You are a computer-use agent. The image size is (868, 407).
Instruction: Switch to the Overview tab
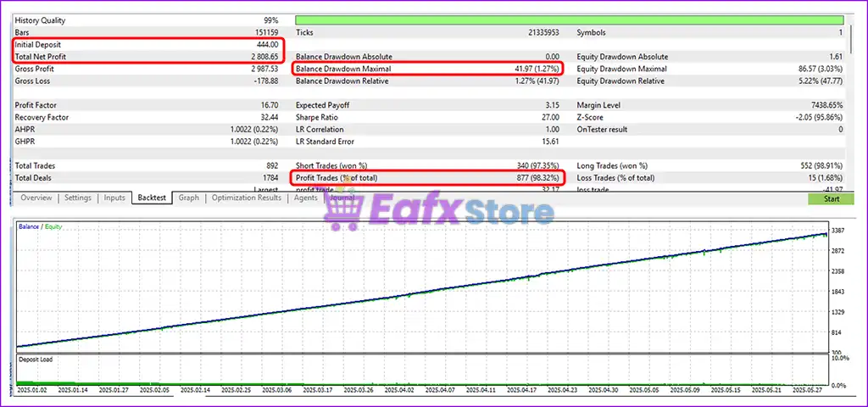(x=36, y=198)
